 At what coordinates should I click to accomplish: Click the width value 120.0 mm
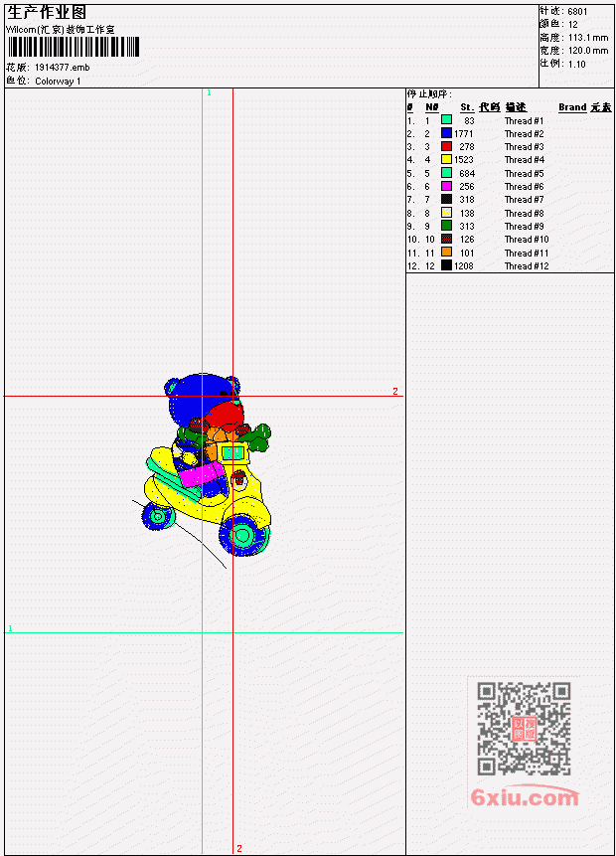[588, 51]
